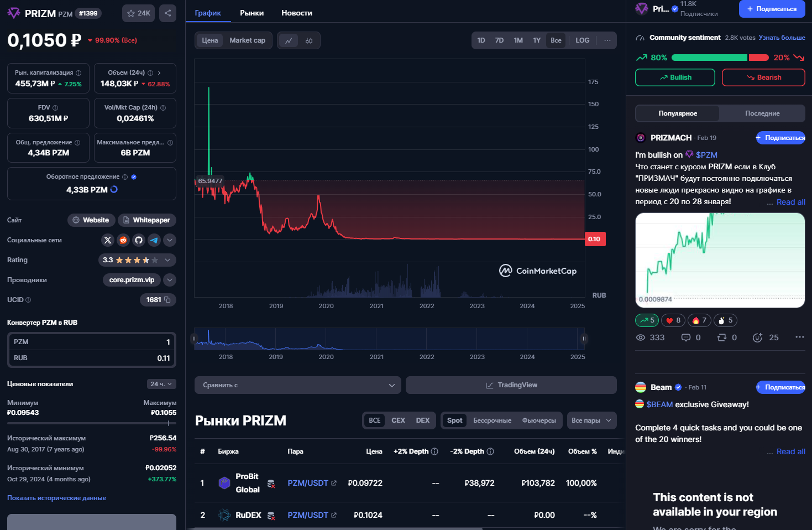This screenshot has height=530, width=812.
Task: Open the Website link
Action: (x=91, y=220)
